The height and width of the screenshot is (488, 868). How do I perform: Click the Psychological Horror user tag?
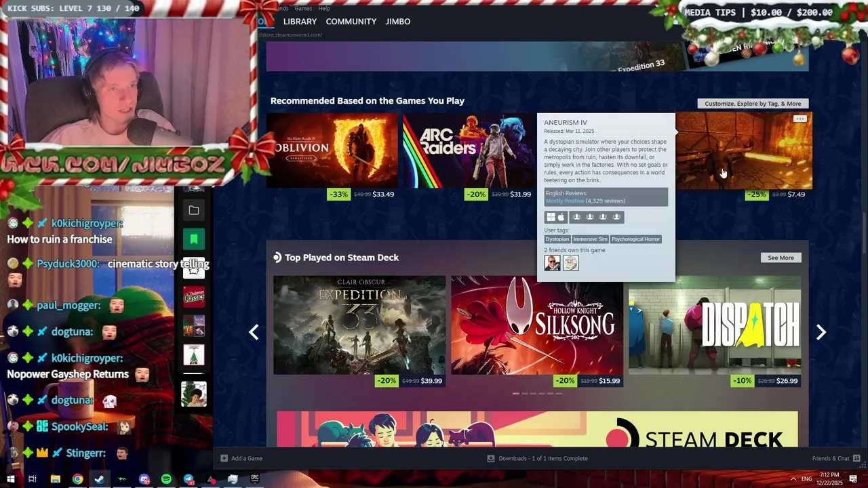point(635,239)
